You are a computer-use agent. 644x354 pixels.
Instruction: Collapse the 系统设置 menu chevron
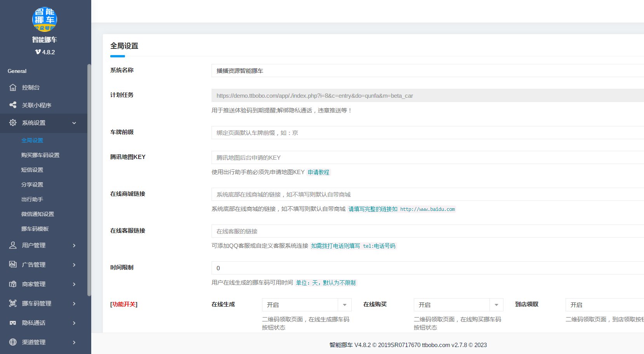click(74, 123)
